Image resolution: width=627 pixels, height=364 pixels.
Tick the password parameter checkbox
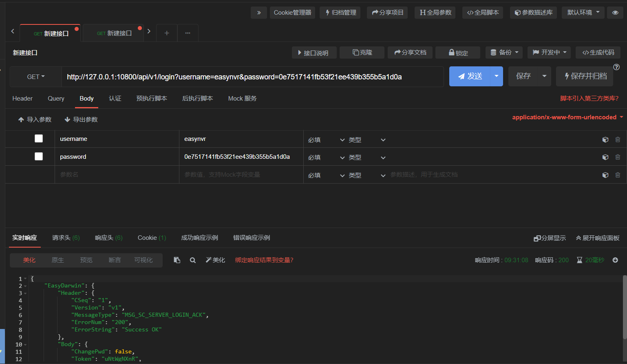click(x=39, y=156)
